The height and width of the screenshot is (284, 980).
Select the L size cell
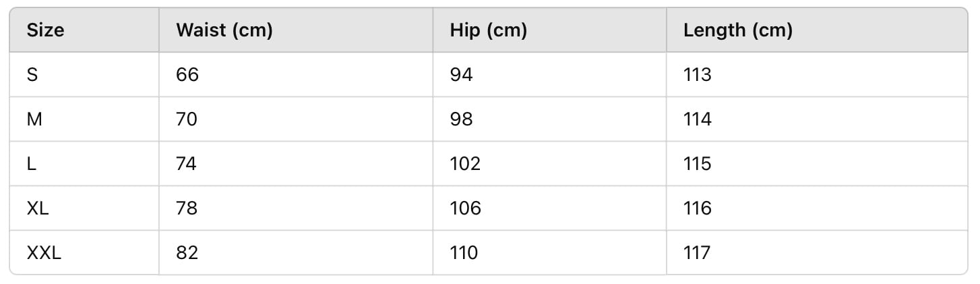(x=31, y=164)
